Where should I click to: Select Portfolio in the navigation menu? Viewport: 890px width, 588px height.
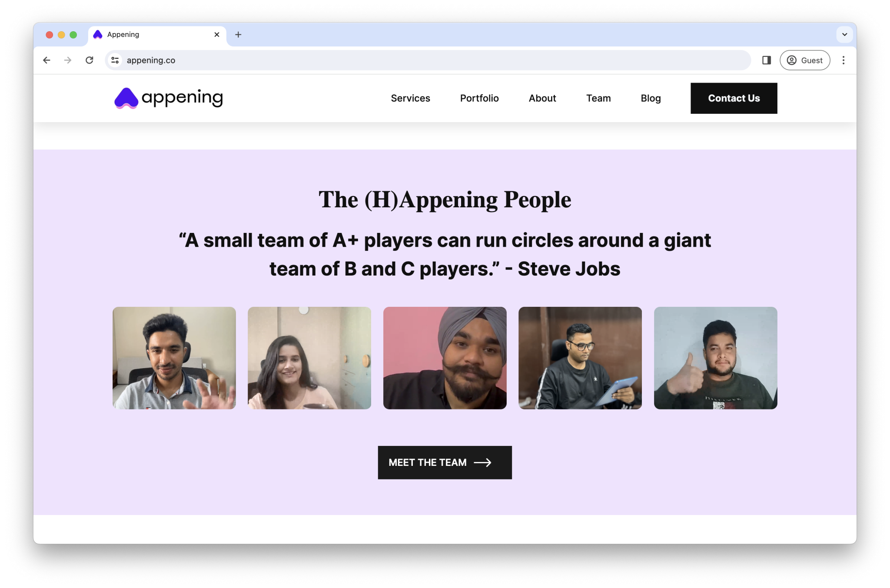479,98
